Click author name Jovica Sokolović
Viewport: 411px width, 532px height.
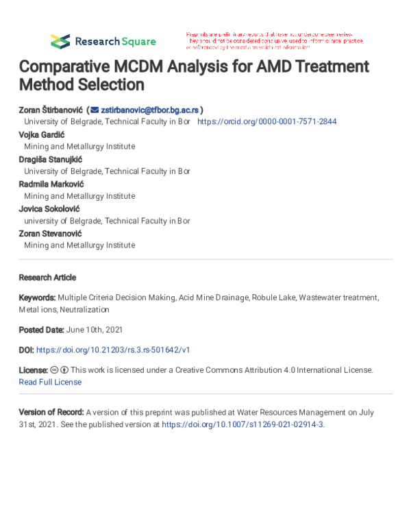[49, 209]
